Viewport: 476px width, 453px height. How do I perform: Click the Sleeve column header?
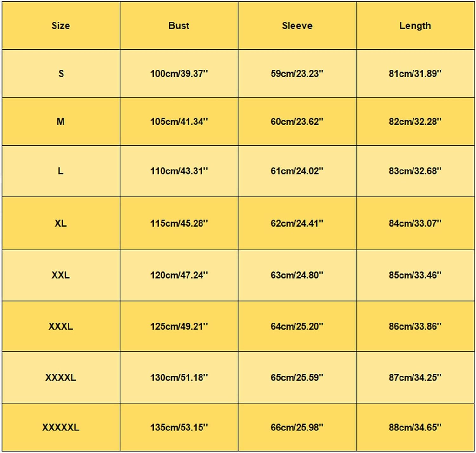coord(297,26)
